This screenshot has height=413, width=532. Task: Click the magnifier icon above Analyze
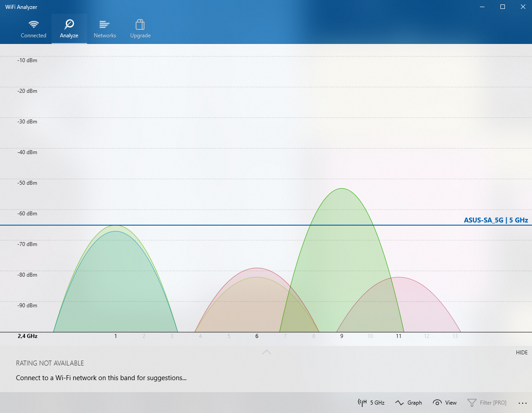[x=69, y=24]
